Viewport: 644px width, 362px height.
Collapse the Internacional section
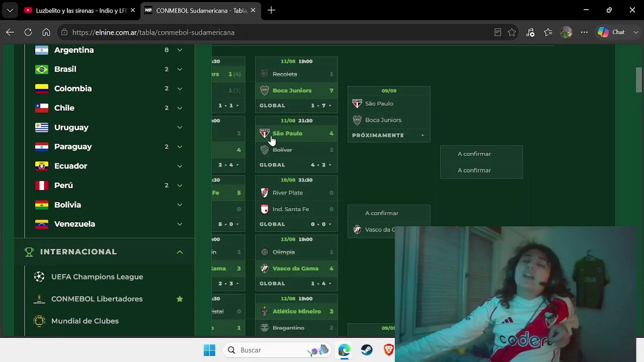[180, 252]
